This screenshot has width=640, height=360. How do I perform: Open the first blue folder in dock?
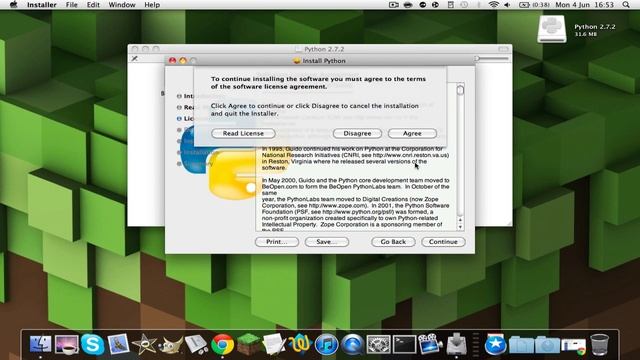tap(521, 345)
